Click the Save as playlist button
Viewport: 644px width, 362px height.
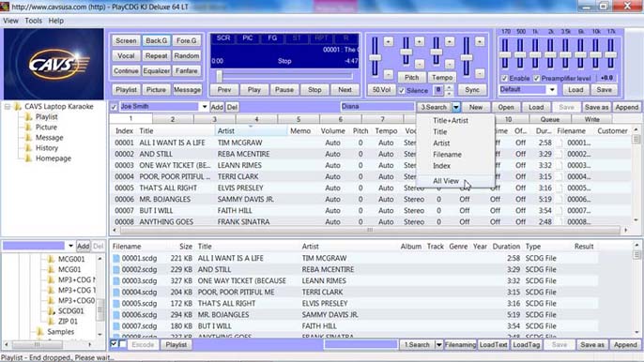[x=596, y=107]
